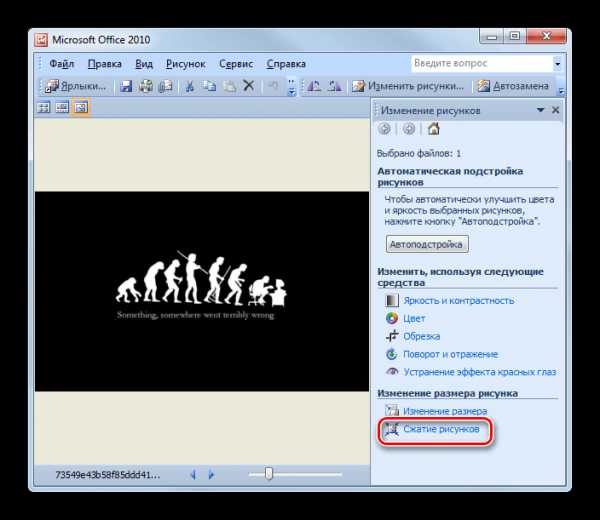This screenshot has height=520, width=600.
Task: Open Устранение эффекта красных глаз link
Action: tap(480, 372)
